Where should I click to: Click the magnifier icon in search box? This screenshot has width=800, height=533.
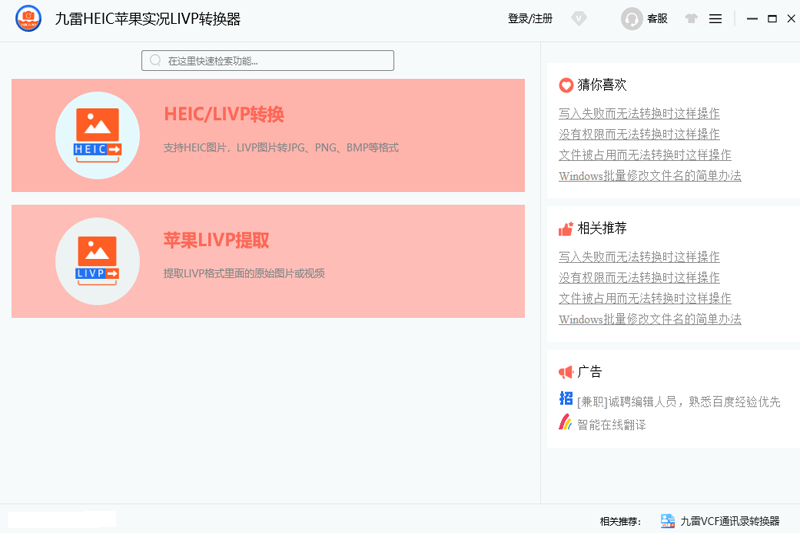click(x=156, y=61)
